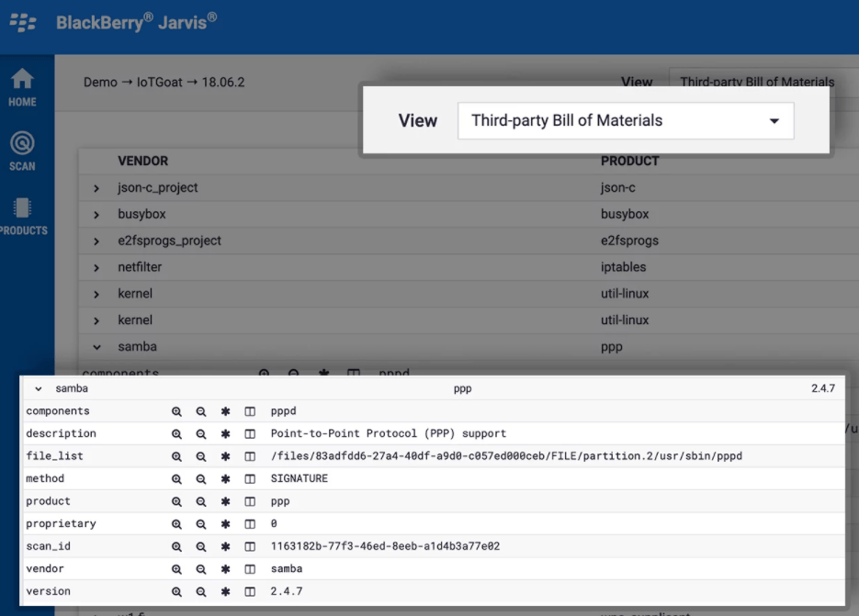Viewport: 859px width, 616px height.
Task: Expand the json-c_project row
Action: tap(96, 188)
